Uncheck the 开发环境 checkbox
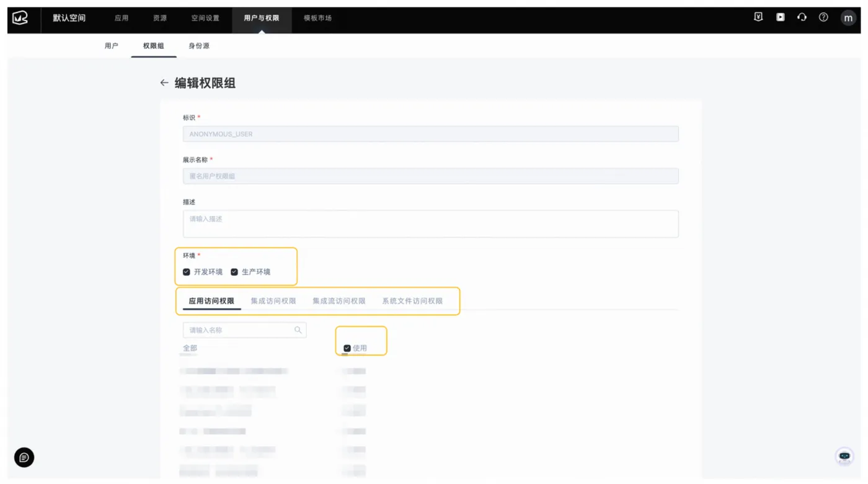868x484 pixels. click(x=187, y=272)
